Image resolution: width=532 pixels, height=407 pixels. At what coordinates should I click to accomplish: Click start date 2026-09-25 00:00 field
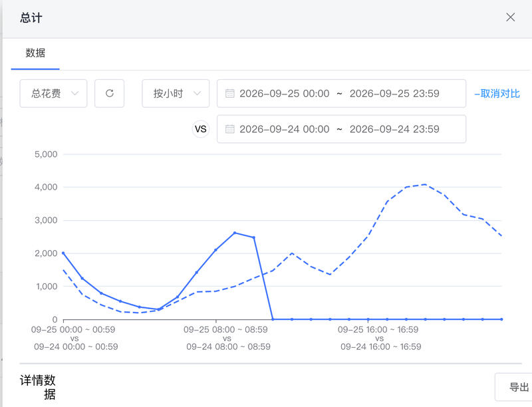pyautogui.click(x=285, y=94)
